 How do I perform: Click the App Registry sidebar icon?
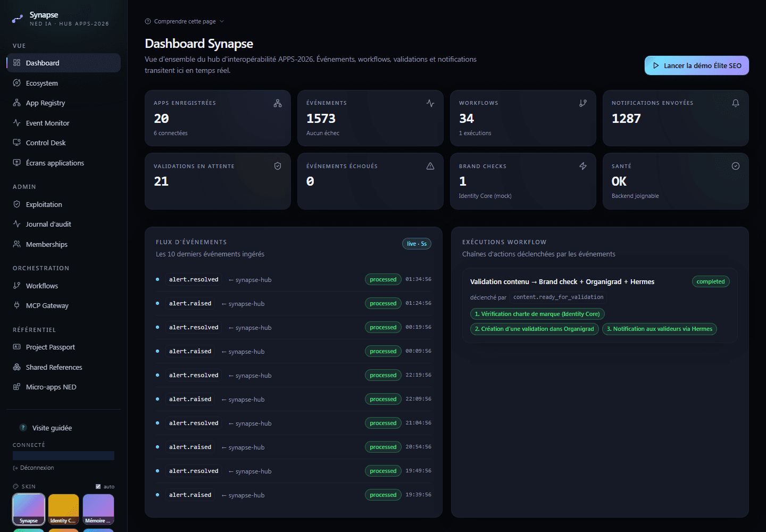pos(16,103)
